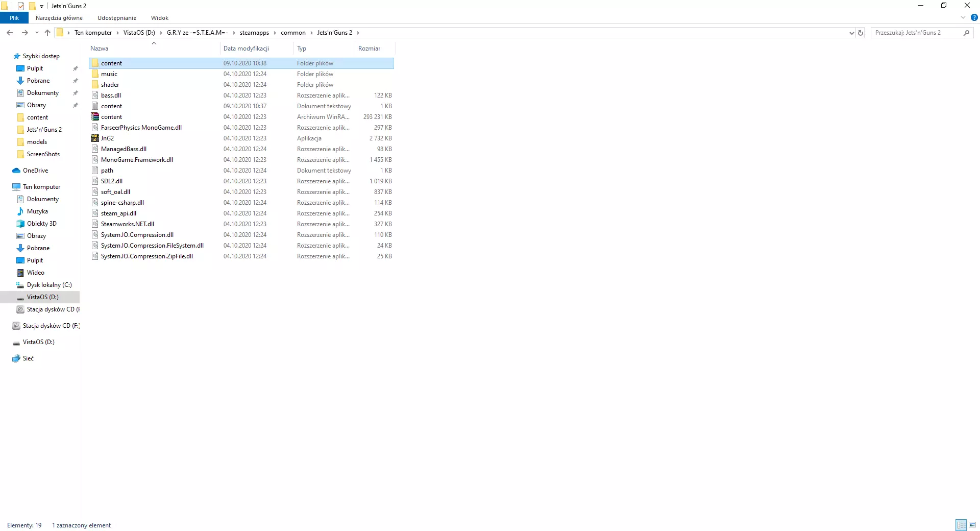Go forward to next folder
The width and height of the screenshot is (980, 531).
(24, 33)
